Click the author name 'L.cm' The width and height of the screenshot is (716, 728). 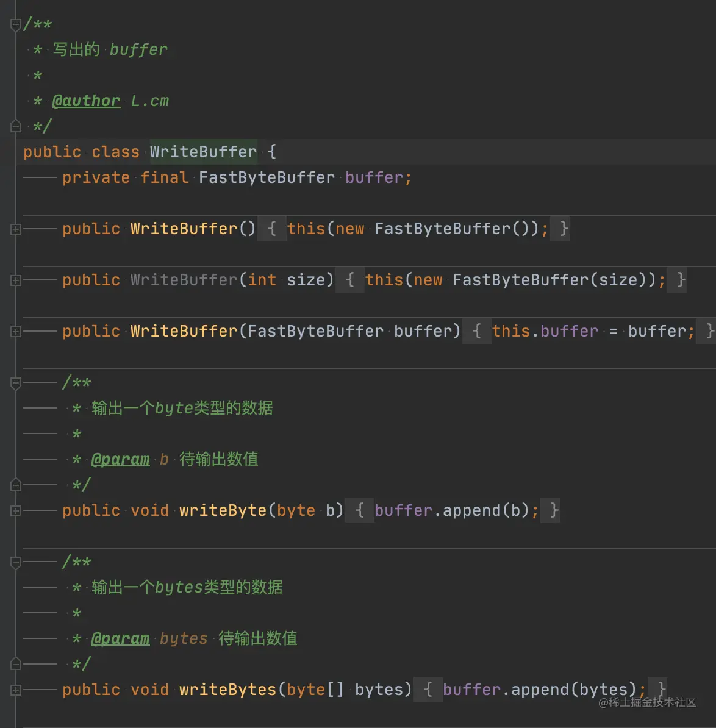tap(149, 101)
